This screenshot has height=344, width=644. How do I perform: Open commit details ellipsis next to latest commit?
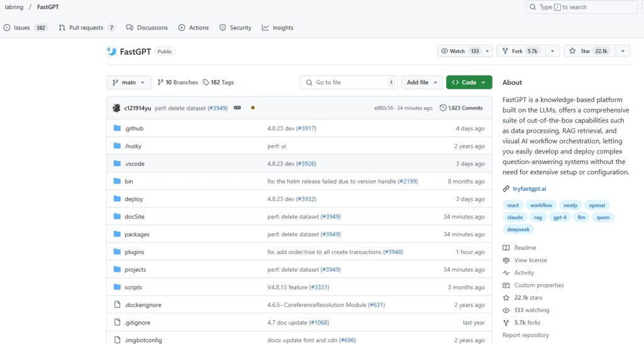click(x=238, y=108)
